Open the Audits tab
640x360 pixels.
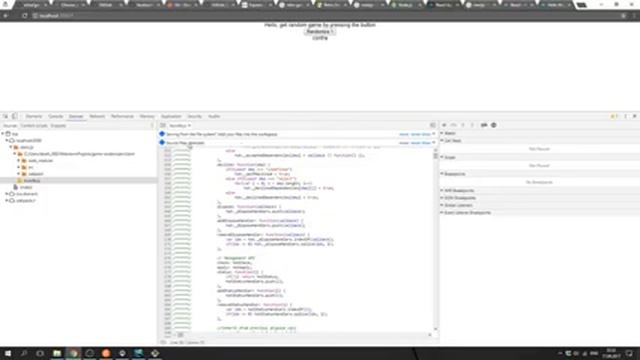214,116
